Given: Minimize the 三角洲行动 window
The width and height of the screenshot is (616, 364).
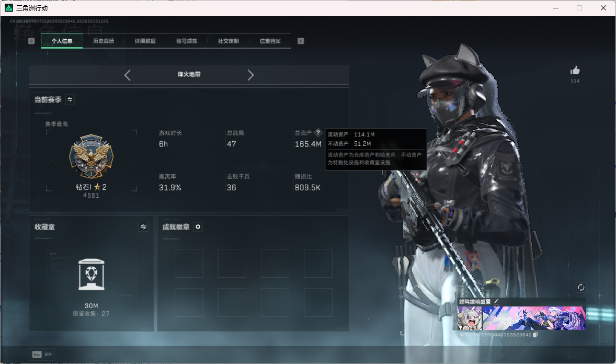Looking at the screenshot, I should click(x=556, y=8).
